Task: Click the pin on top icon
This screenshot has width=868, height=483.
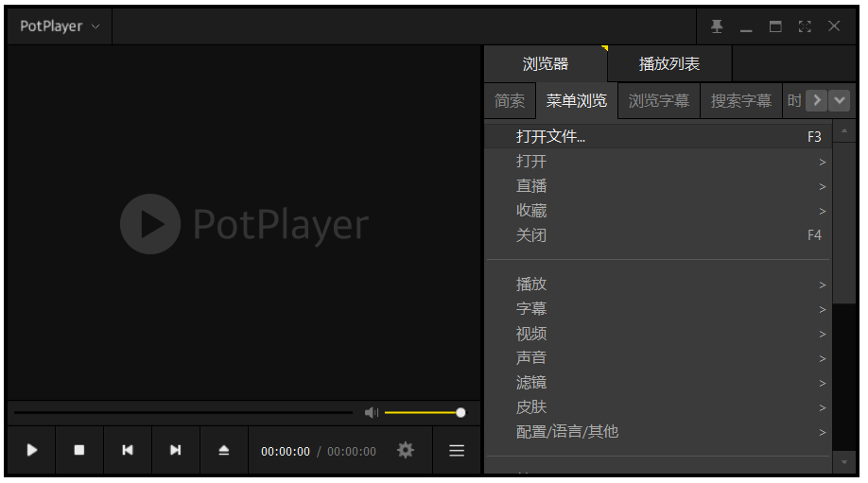Action: [717, 26]
